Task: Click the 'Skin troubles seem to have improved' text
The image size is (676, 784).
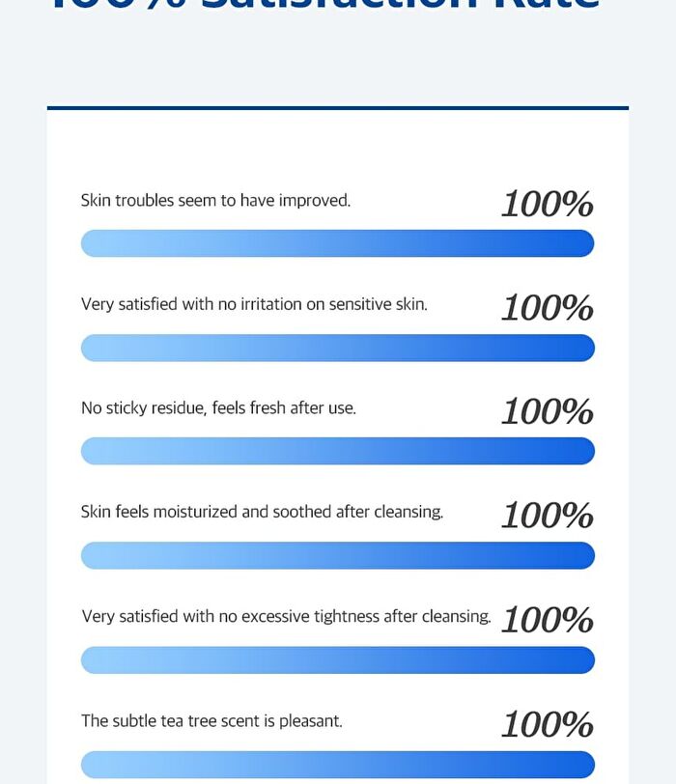Action: click(x=215, y=201)
